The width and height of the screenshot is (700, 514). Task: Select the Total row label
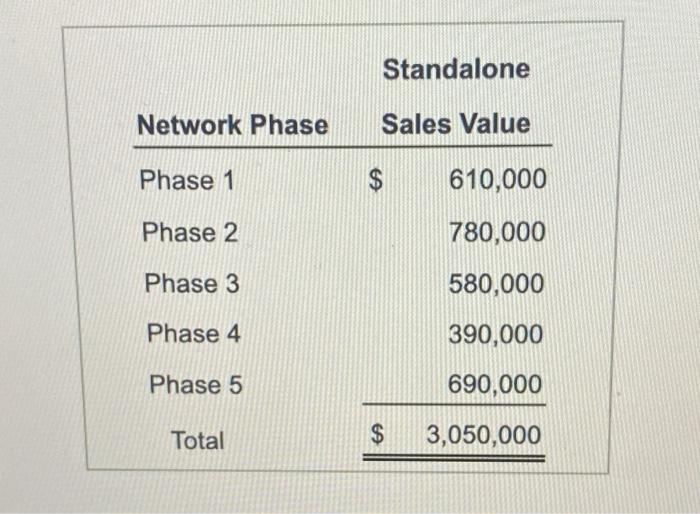pyautogui.click(x=197, y=440)
